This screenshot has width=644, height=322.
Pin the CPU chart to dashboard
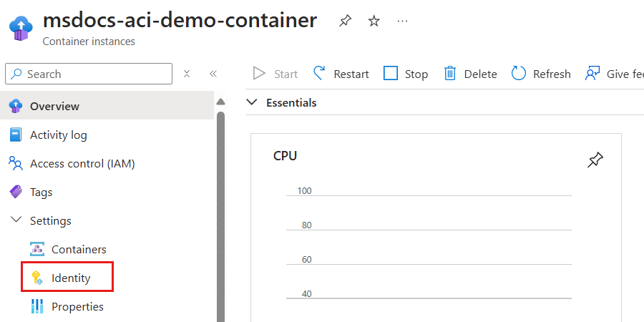pos(595,160)
